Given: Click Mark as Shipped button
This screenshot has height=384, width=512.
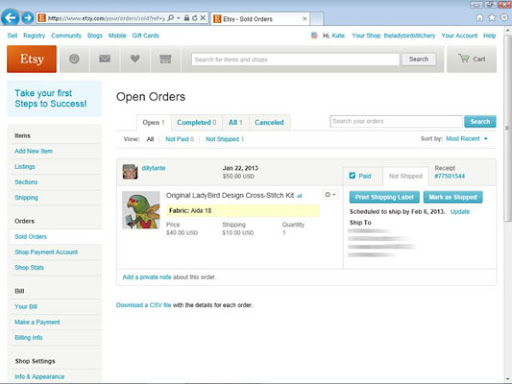Looking at the screenshot, I should point(453,197).
